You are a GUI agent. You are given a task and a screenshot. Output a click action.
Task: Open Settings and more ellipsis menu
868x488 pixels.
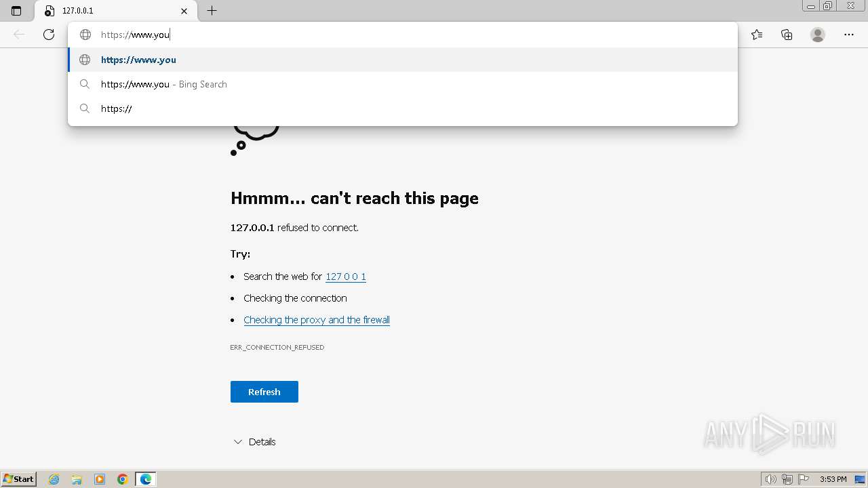(849, 35)
